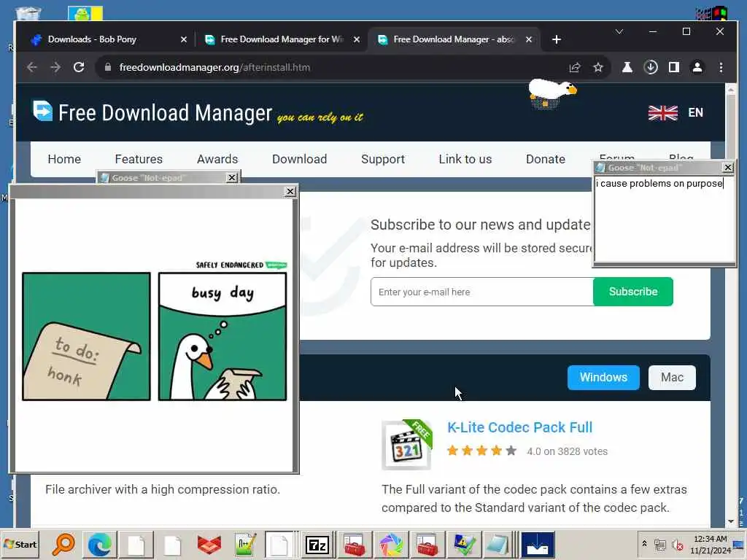
Task: Open the Chrome three-dot menu
Action: (721, 67)
